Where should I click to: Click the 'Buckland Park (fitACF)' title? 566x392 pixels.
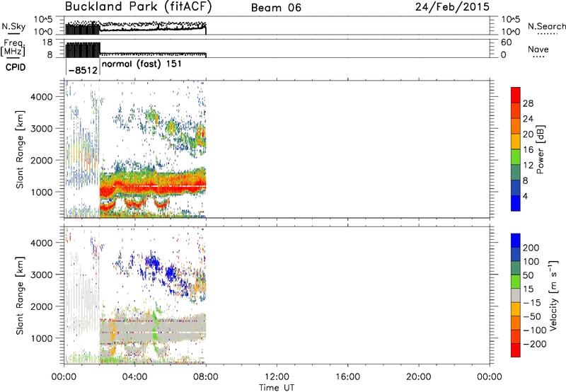click(138, 7)
